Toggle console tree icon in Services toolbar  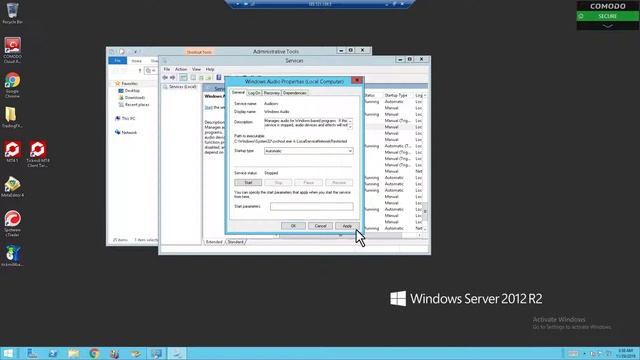(183, 78)
